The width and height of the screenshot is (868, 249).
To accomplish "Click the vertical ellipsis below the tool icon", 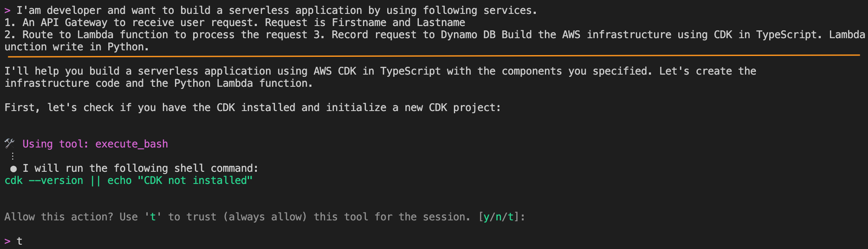I will pos(13,156).
